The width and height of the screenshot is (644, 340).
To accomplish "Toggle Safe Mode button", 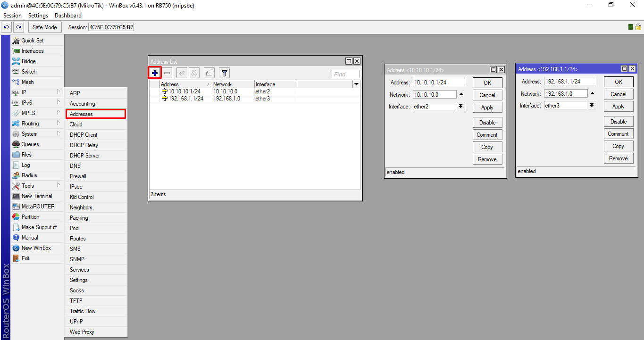I will coord(45,27).
